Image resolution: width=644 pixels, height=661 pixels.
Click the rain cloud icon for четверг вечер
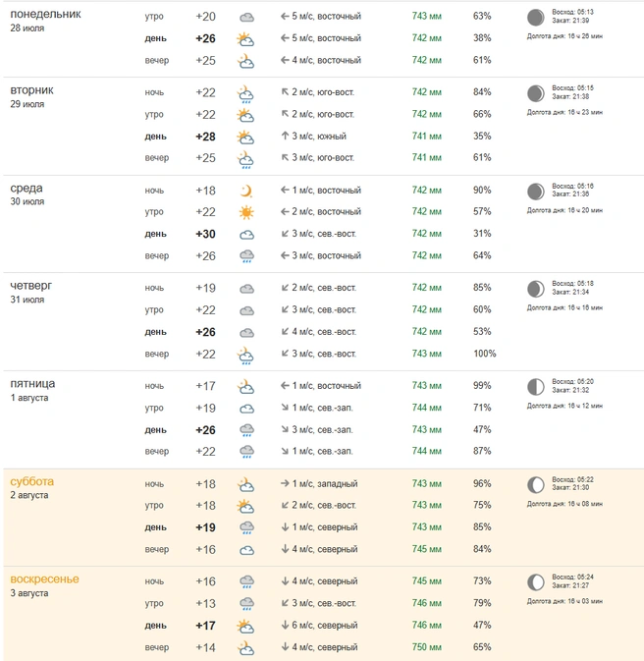(x=245, y=356)
